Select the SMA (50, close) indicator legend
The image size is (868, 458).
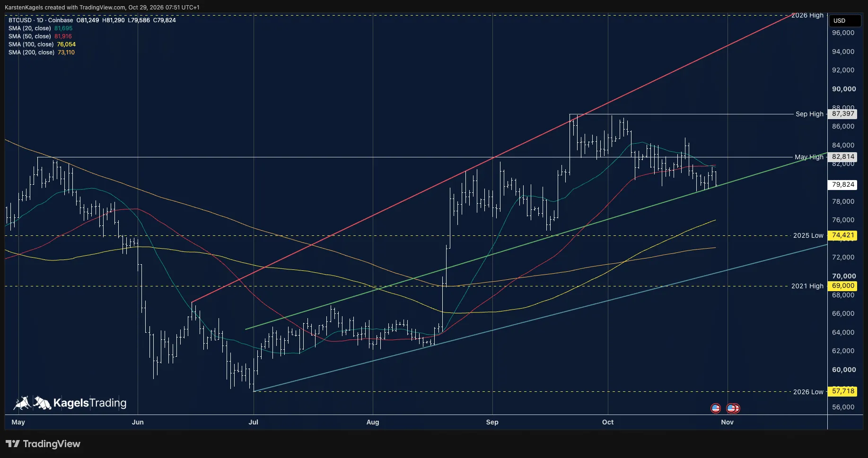(29, 36)
